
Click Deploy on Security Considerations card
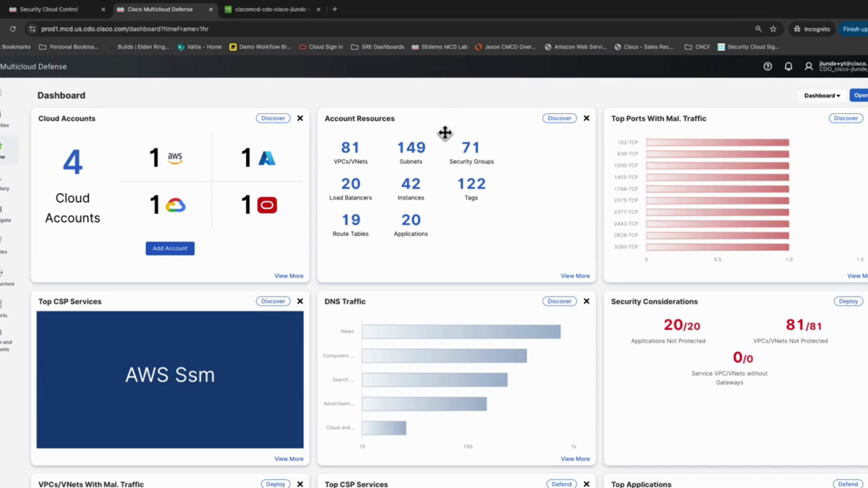click(848, 301)
